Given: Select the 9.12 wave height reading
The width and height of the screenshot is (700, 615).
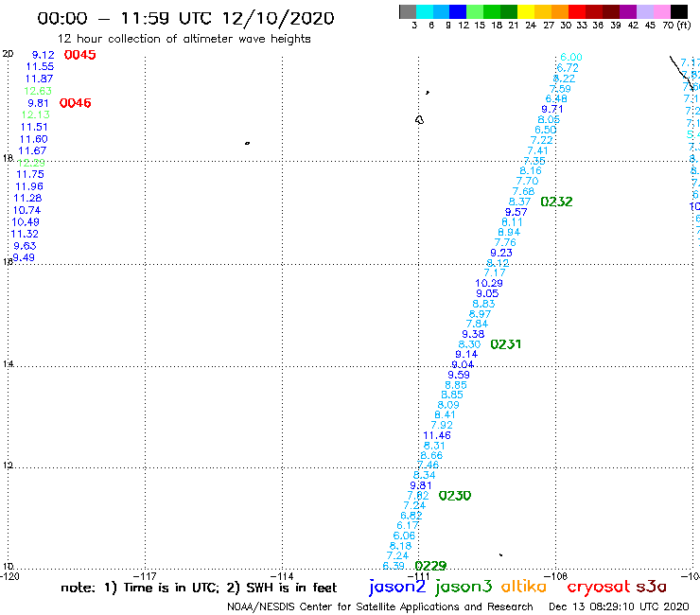Looking at the screenshot, I should point(43,55).
